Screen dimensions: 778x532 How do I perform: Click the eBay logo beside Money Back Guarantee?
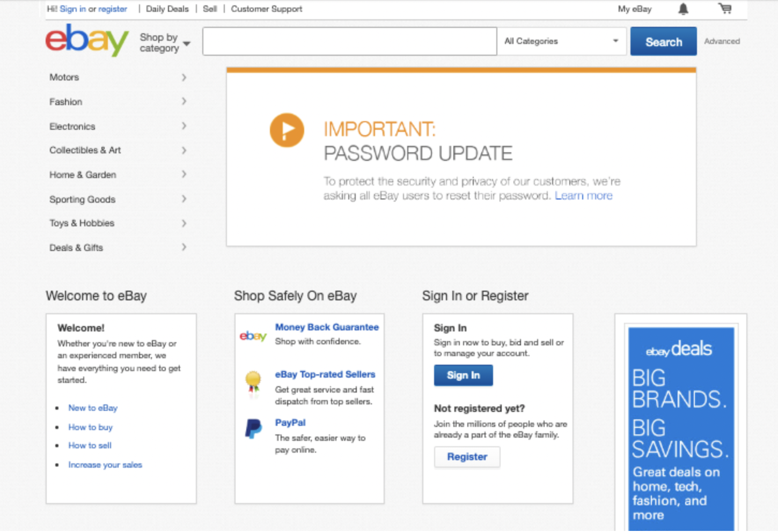(253, 336)
